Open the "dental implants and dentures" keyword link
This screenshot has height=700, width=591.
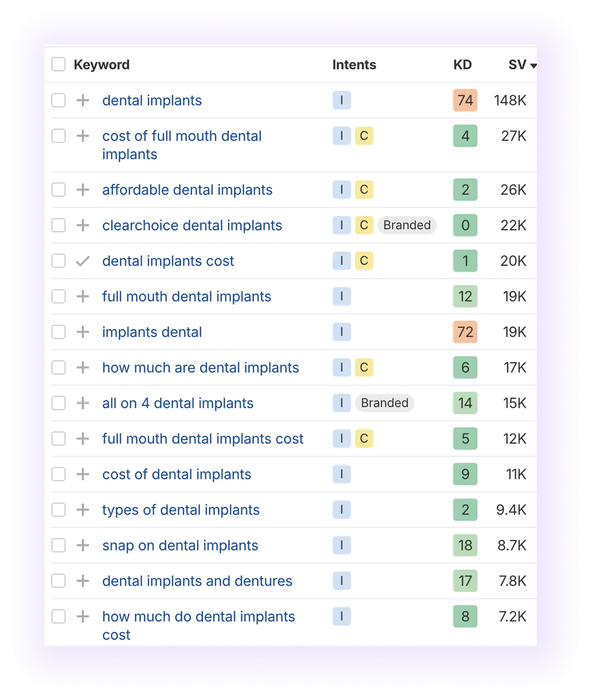pyautogui.click(x=197, y=581)
